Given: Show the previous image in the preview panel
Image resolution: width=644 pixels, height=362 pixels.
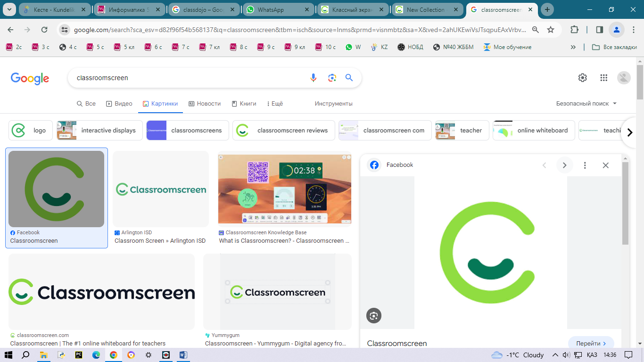Looking at the screenshot, I should tap(545, 165).
